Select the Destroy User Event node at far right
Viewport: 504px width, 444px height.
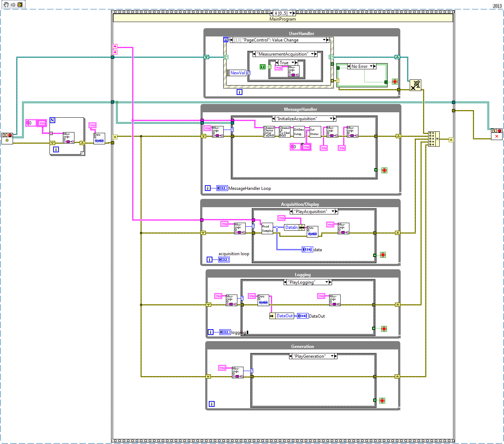(x=497, y=134)
